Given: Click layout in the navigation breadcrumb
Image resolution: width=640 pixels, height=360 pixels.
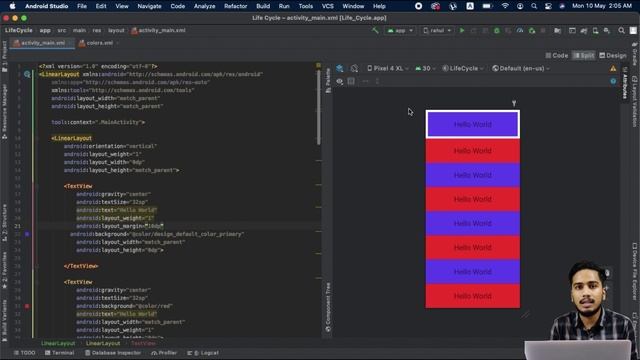Looking at the screenshot, I should (116, 31).
